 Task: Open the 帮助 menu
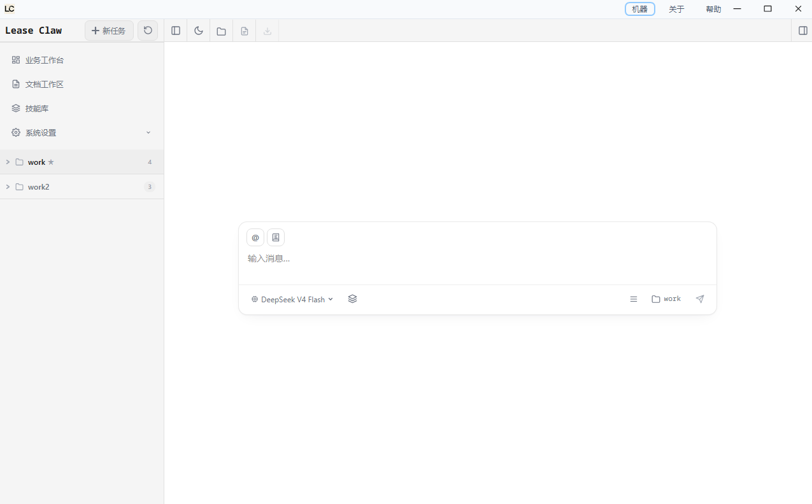713,10
